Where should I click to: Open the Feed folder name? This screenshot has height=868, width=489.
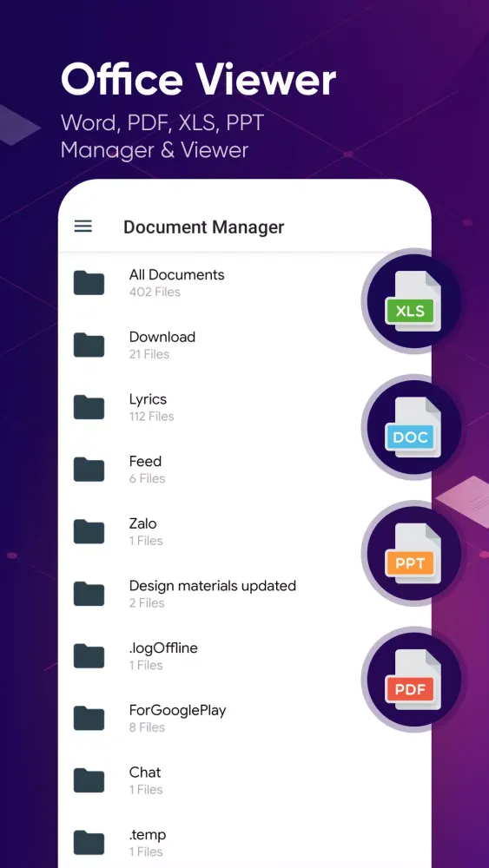pos(145,461)
